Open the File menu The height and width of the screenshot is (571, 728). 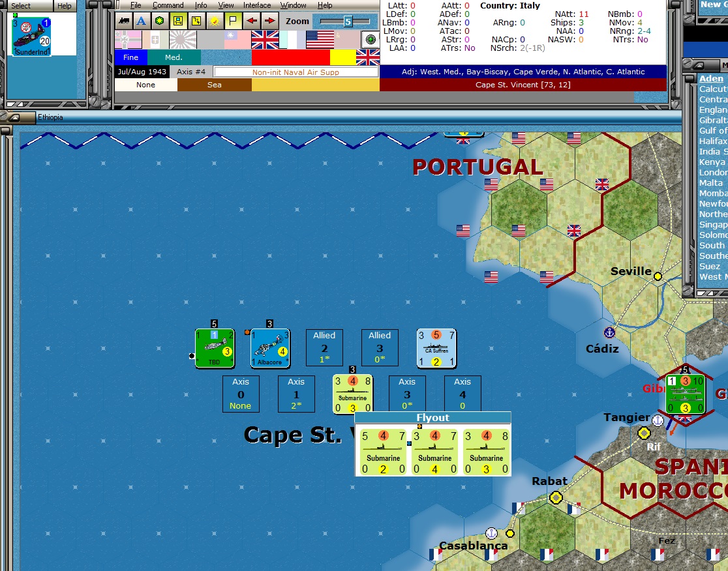point(136,5)
